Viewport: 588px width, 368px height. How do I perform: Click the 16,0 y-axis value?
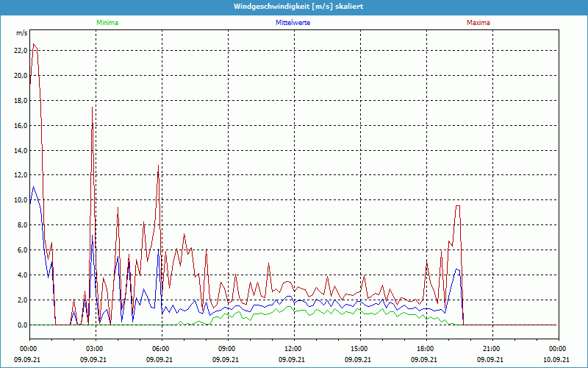pos(21,125)
